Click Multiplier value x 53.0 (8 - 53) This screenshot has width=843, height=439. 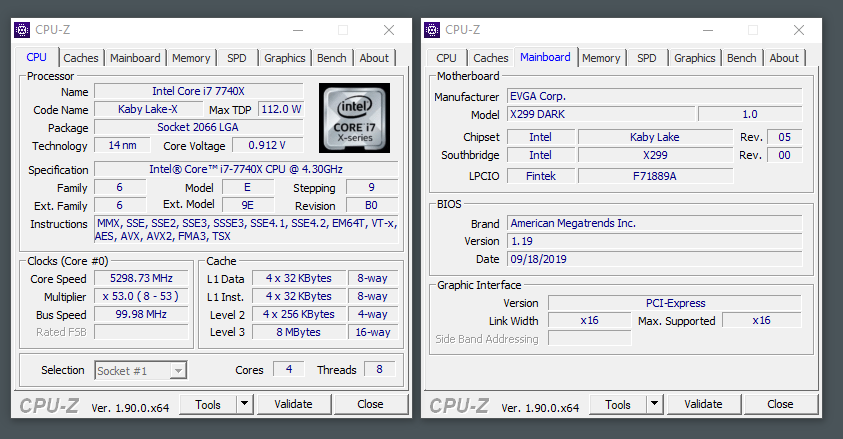(141, 297)
